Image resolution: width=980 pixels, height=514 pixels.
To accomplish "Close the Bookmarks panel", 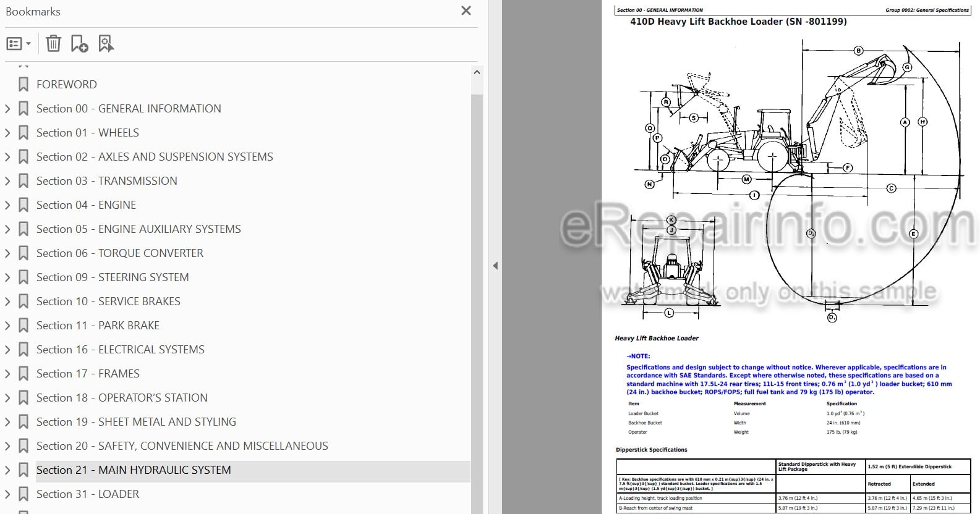I will (466, 11).
